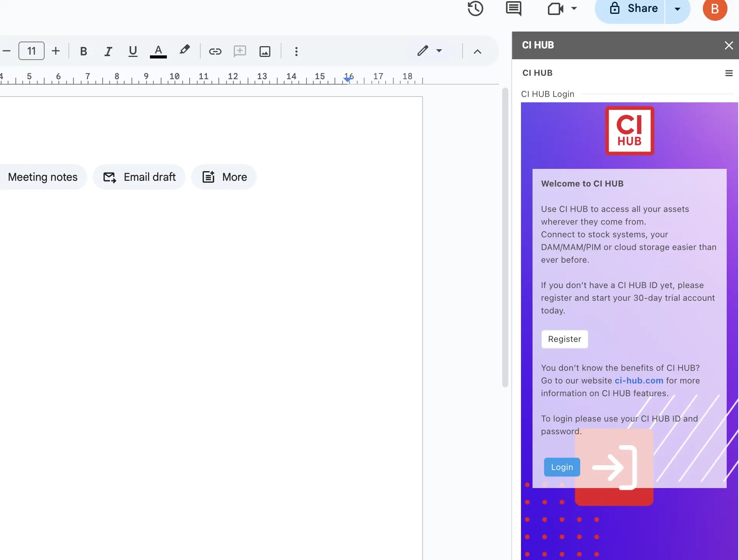Click the 'Welcome to CI HUB' heading
The image size is (739, 560).
[x=582, y=184]
